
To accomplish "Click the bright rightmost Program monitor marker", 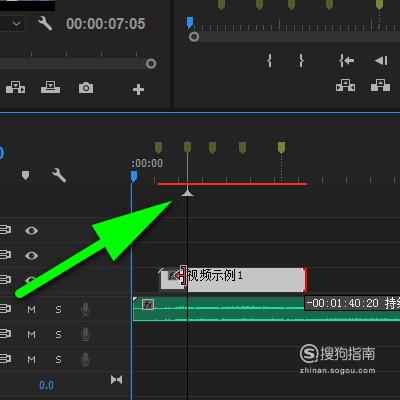I will [379, 4].
